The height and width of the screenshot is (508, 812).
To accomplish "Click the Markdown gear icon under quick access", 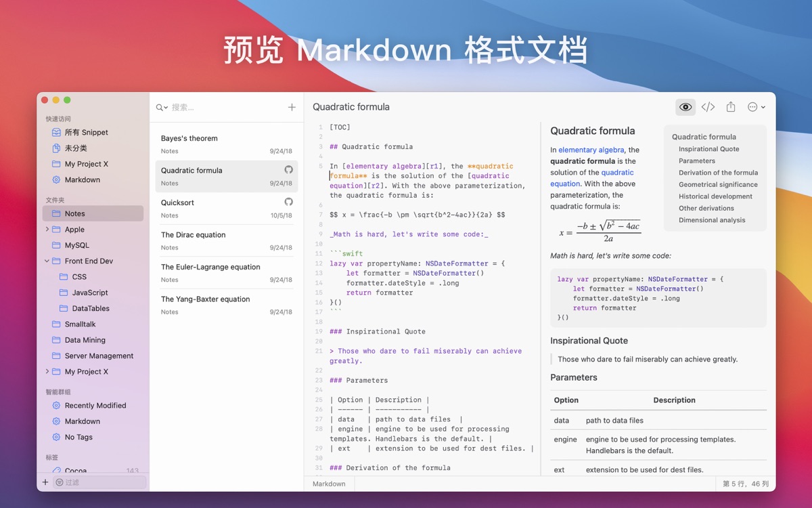I will [56, 179].
